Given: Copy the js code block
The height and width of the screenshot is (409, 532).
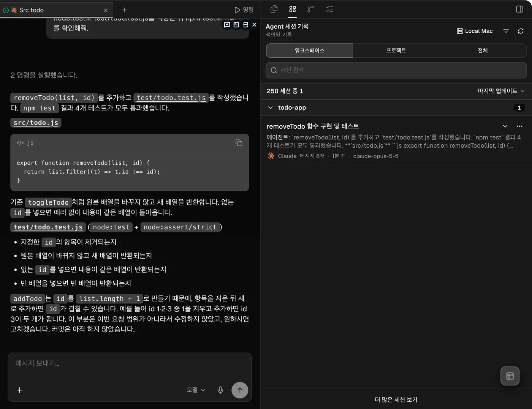Looking at the screenshot, I should pos(239,143).
